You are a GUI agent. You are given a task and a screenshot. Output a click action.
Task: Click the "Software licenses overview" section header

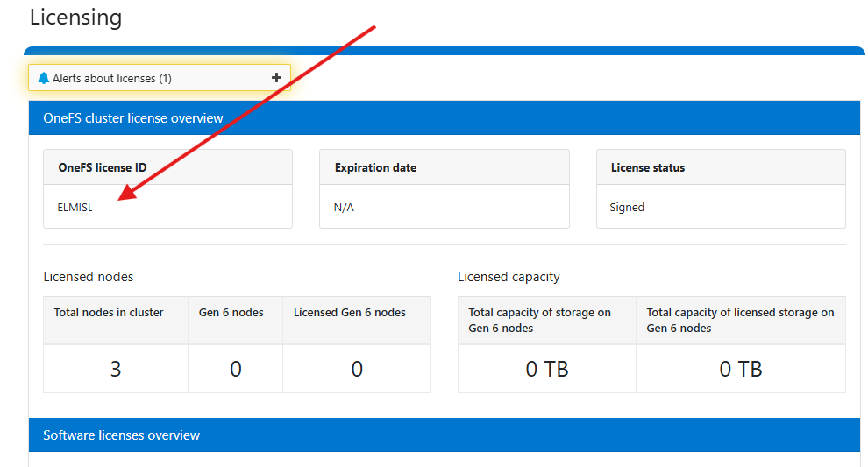pos(122,435)
